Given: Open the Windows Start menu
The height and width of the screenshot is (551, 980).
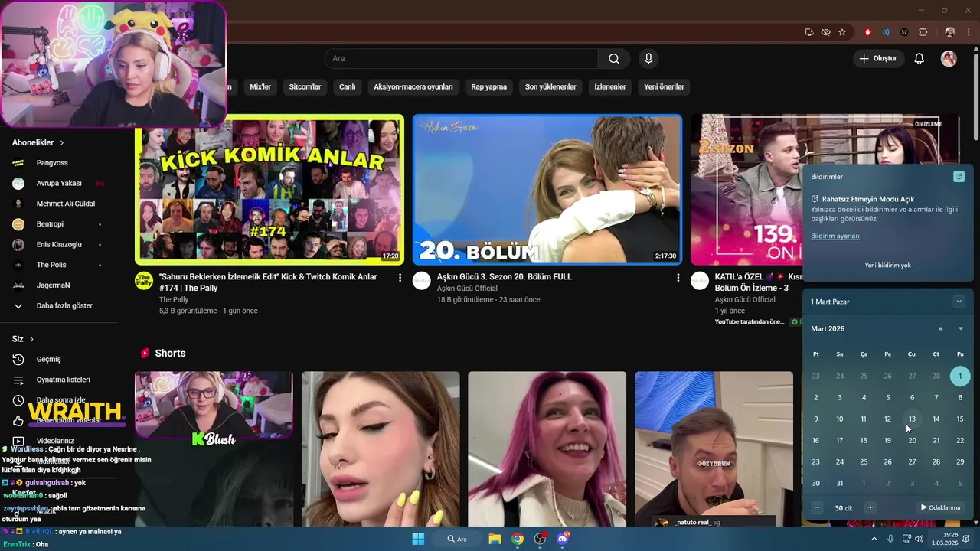Looking at the screenshot, I should [x=418, y=539].
